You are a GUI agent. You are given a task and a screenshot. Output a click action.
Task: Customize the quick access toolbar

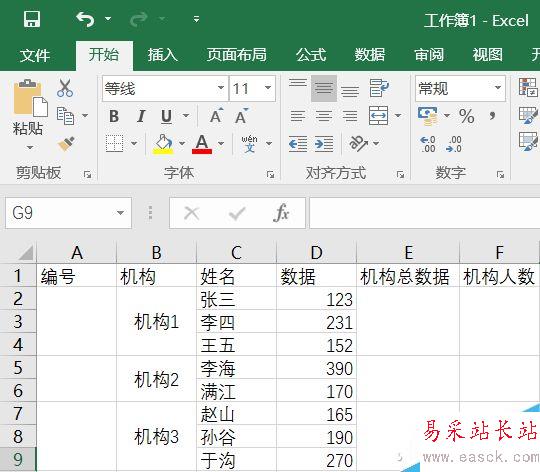pos(196,19)
